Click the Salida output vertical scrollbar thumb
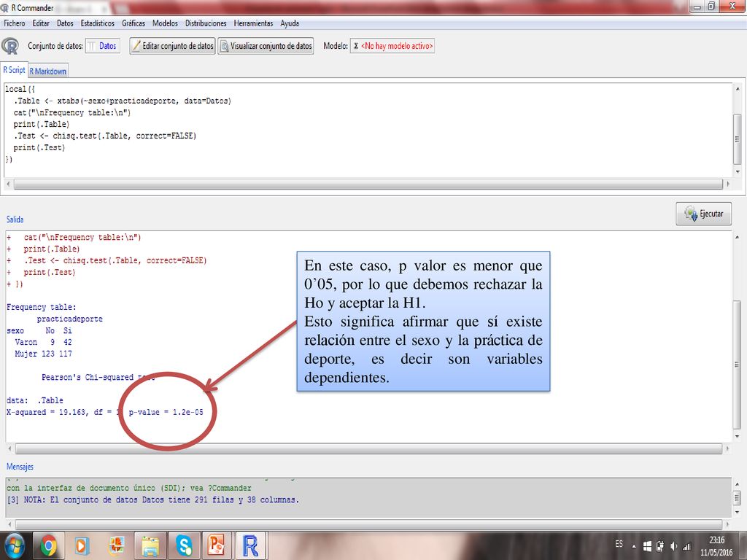Image resolution: width=747 pixels, height=560 pixels. pos(737,363)
